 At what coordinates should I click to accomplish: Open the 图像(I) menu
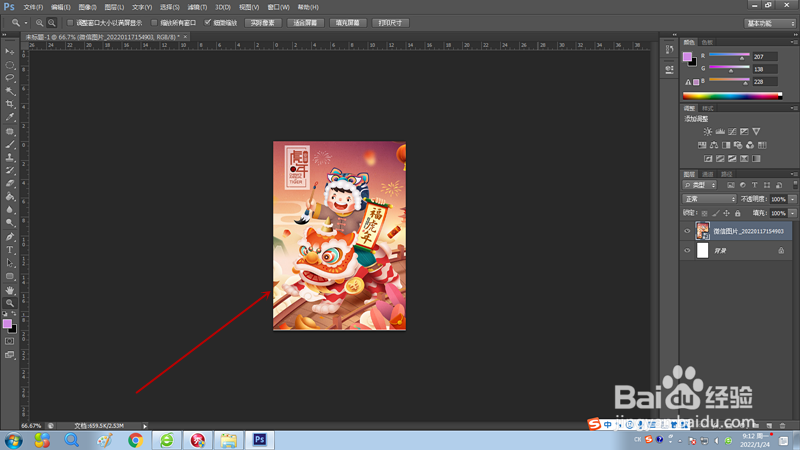(x=87, y=7)
